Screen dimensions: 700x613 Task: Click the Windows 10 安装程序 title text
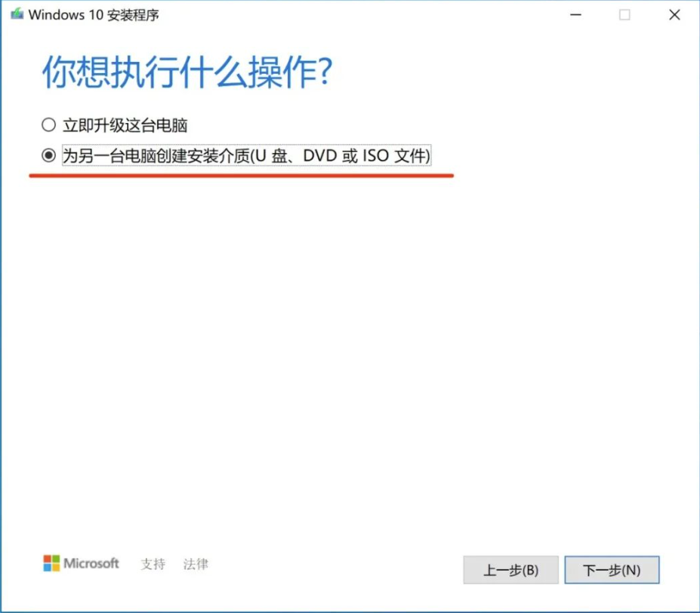pyautogui.click(x=94, y=15)
